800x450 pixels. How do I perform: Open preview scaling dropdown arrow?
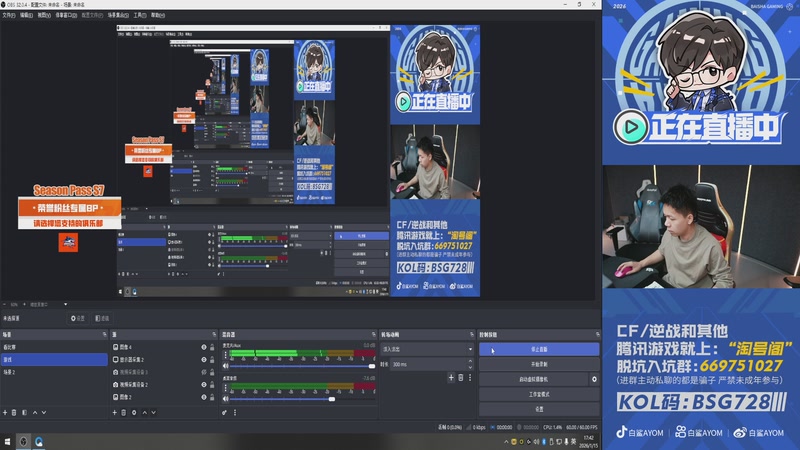tap(65, 305)
